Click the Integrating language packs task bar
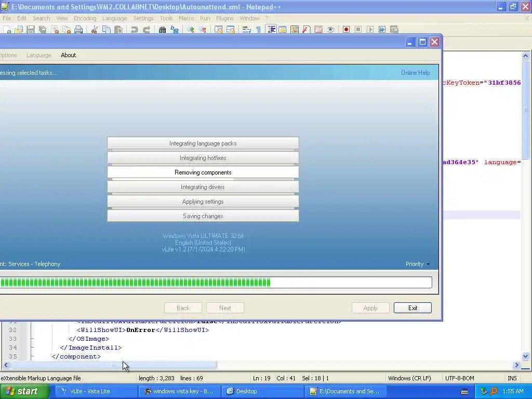 tap(203, 143)
